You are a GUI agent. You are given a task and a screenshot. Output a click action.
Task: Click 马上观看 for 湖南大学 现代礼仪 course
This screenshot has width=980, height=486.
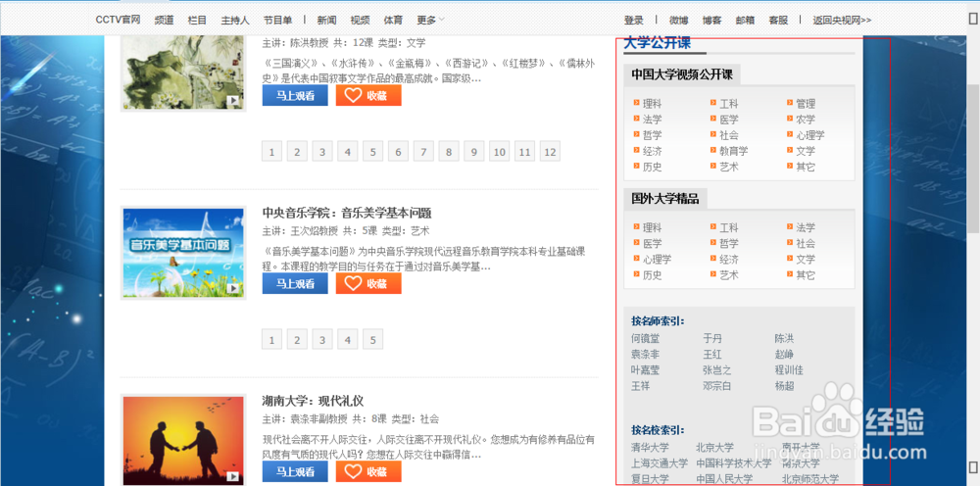(295, 471)
